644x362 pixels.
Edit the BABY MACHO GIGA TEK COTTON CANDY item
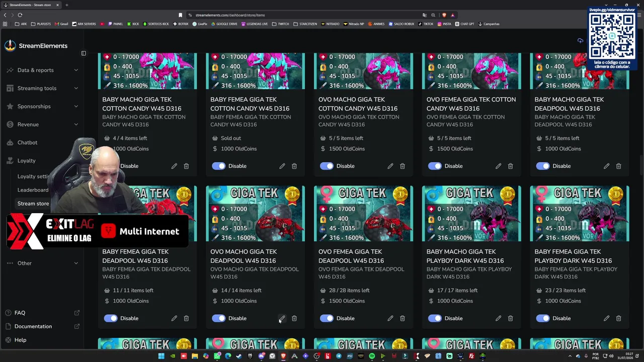pos(174,166)
